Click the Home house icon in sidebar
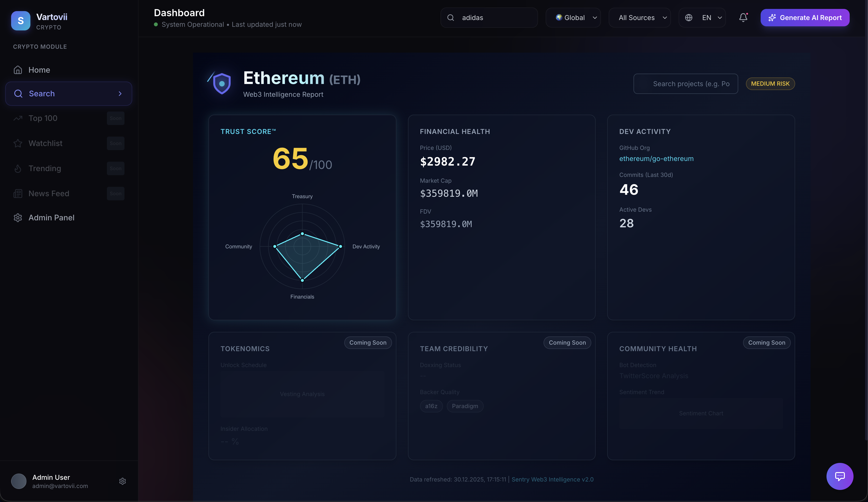868x502 pixels. click(18, 70)
